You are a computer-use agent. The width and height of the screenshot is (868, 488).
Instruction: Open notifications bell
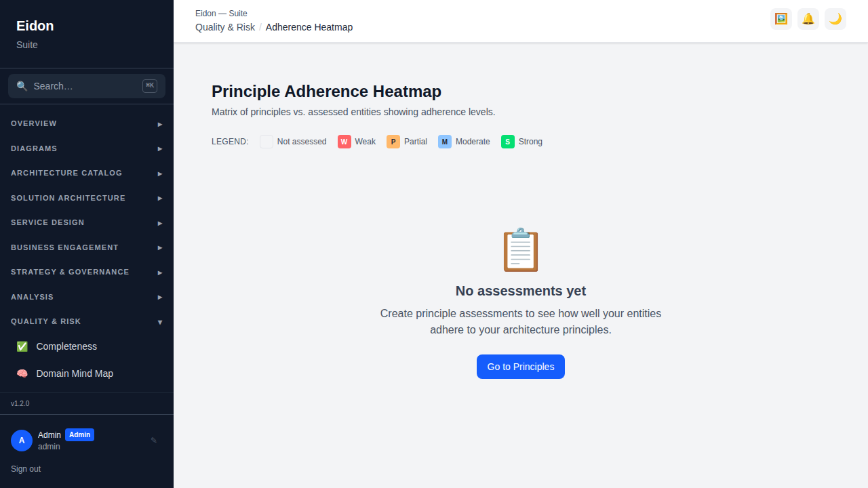pos(808,19)
